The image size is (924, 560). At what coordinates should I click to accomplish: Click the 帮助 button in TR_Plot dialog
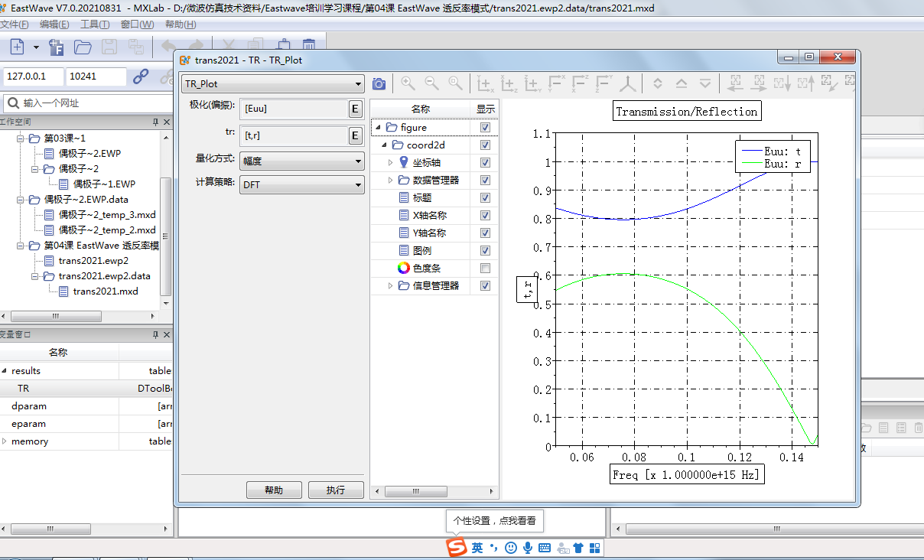pyautogui.click(x=273, y=490)
